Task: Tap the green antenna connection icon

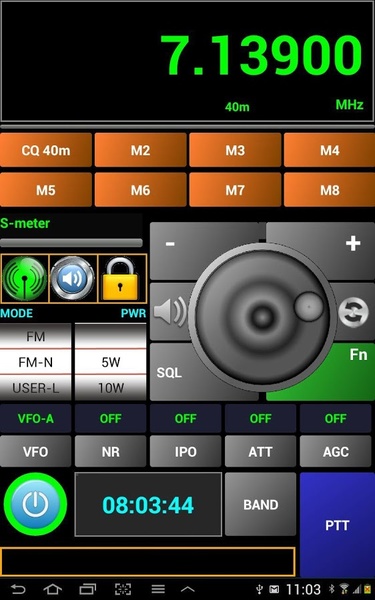Action: coord(25,278)
